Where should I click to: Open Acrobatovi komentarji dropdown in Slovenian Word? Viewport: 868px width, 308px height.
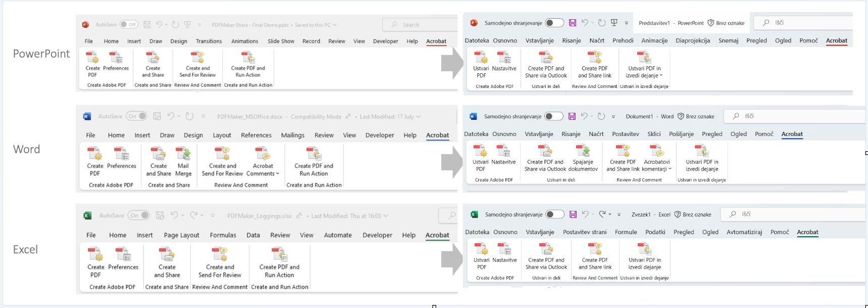pyautogui.click(x=656, y=158)
